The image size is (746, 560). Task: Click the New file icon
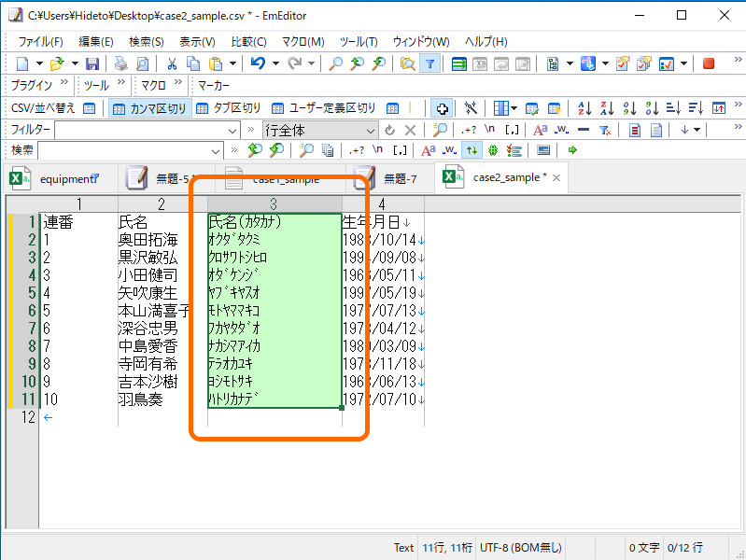[22, 63]
